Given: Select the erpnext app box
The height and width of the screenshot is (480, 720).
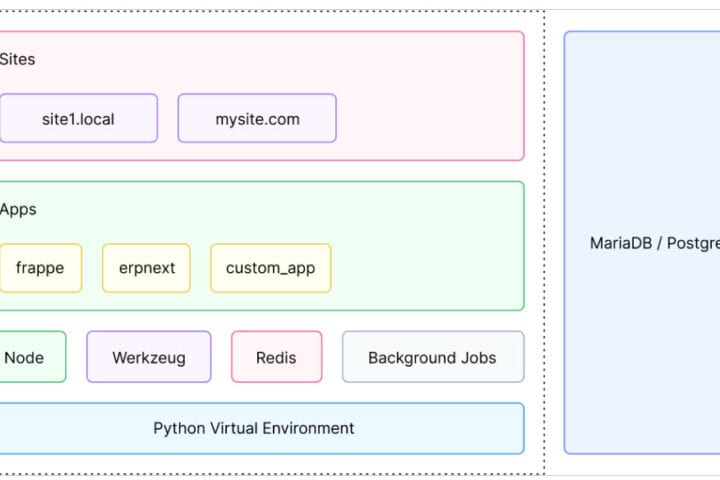Looking at the screenshot, I should pyautogui.click(x=146, y=268).
